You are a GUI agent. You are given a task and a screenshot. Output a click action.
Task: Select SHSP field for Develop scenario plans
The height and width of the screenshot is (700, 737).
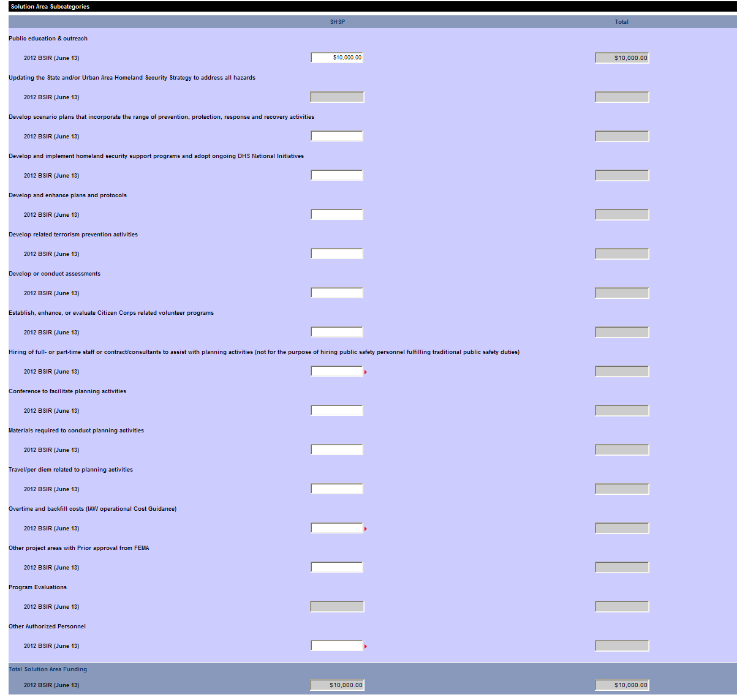click(337, 136)
